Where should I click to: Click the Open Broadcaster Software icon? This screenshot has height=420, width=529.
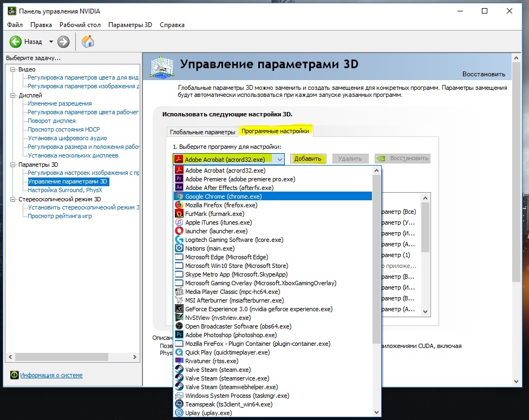click(179, 326)
